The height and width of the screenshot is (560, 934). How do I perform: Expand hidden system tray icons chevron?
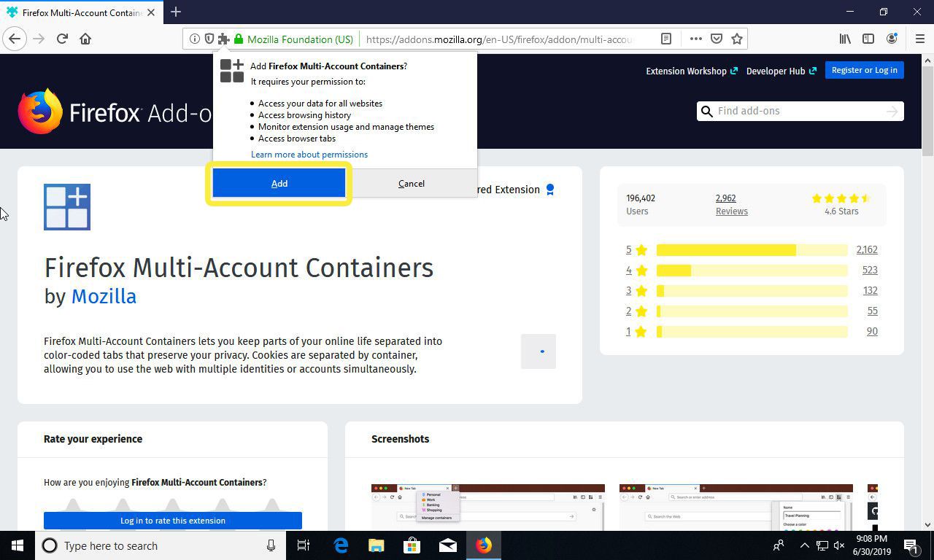pyautogui.click(x=804, y=545)
